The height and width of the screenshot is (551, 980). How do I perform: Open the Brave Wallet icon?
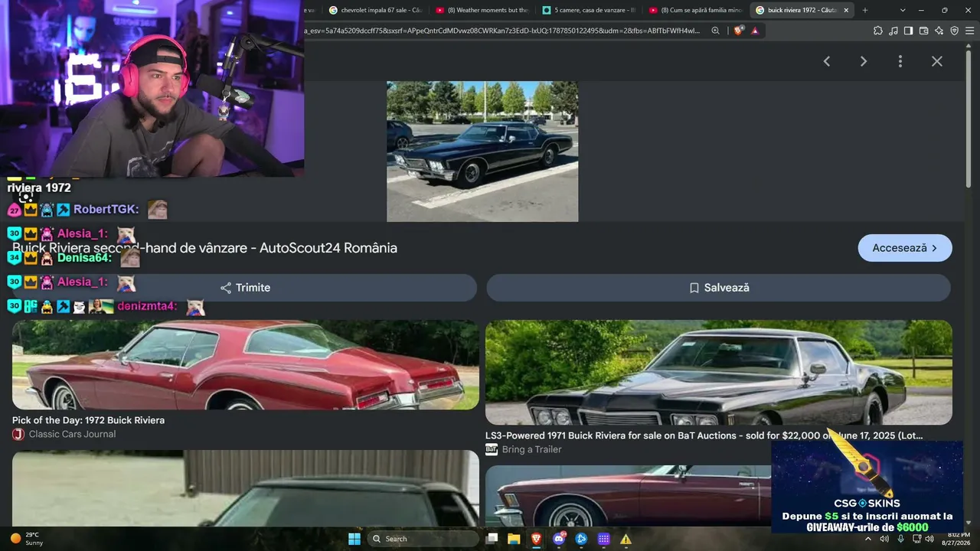pyautogui.click(x=923, y=31)
